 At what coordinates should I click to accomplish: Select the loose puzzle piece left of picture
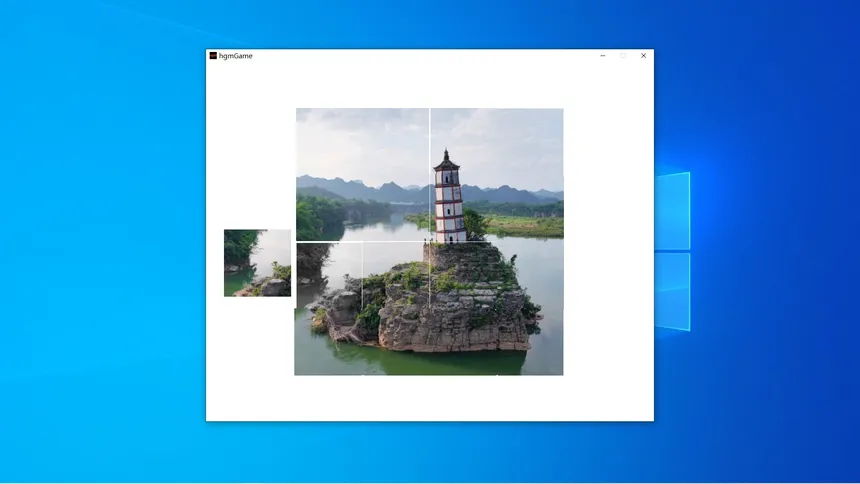click(x=257, y=263)
